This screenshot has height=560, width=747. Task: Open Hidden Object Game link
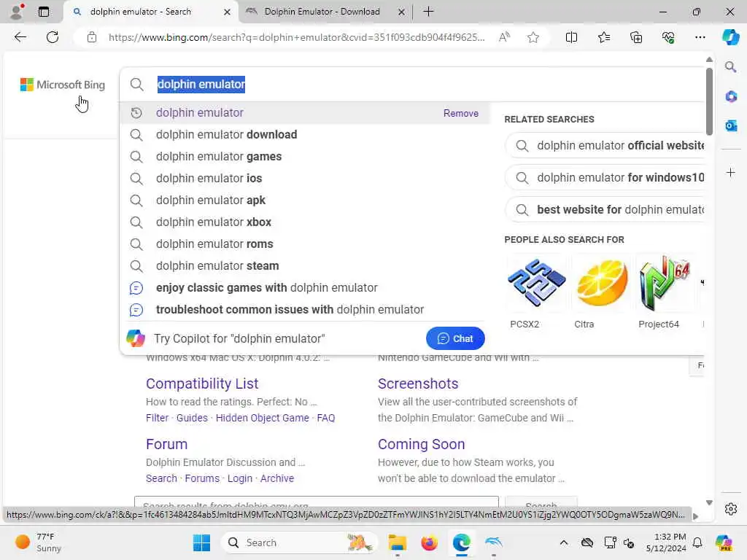tap(262, 418)
